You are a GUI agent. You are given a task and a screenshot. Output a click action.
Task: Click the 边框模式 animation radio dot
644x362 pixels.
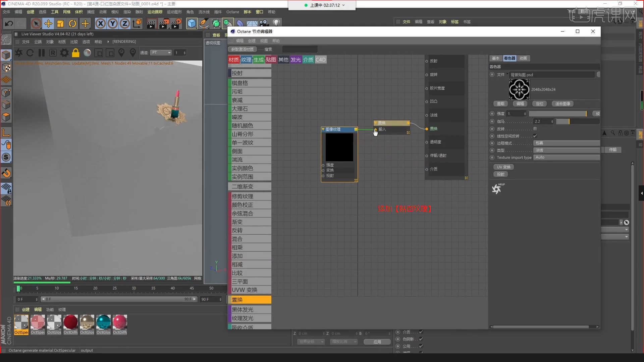tap(492, 143)
